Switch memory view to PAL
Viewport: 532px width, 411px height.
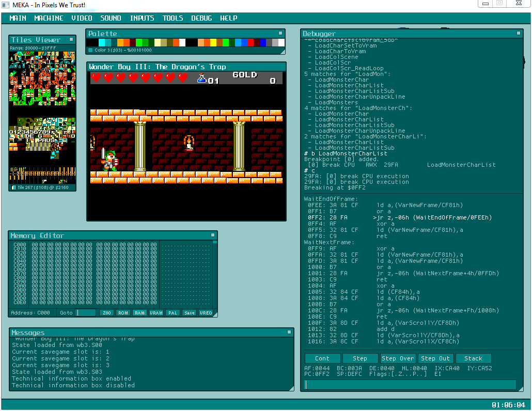(173, 313)
